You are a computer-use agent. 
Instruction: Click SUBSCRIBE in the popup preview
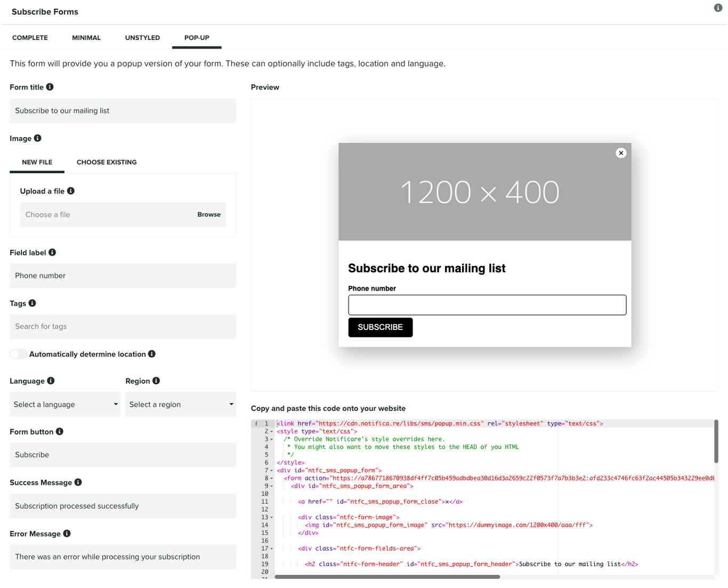click(x=380, y=327)
